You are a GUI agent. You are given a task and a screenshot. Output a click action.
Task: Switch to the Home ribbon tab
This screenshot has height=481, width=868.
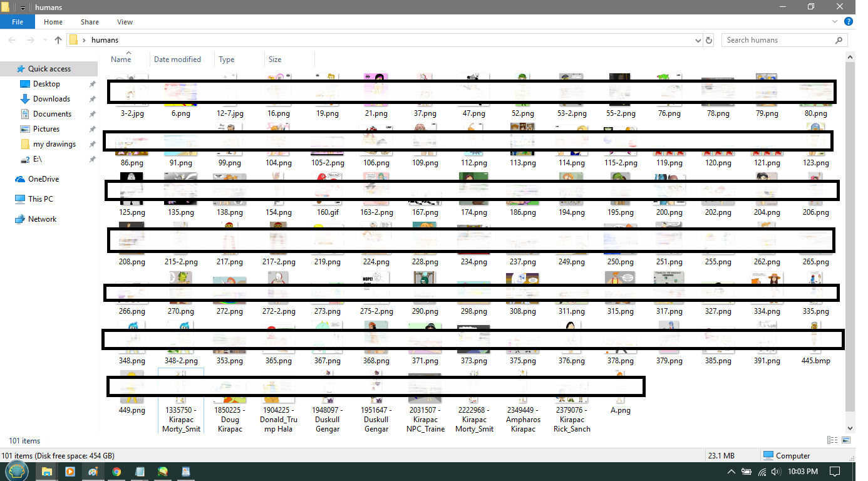coord(53,22)
